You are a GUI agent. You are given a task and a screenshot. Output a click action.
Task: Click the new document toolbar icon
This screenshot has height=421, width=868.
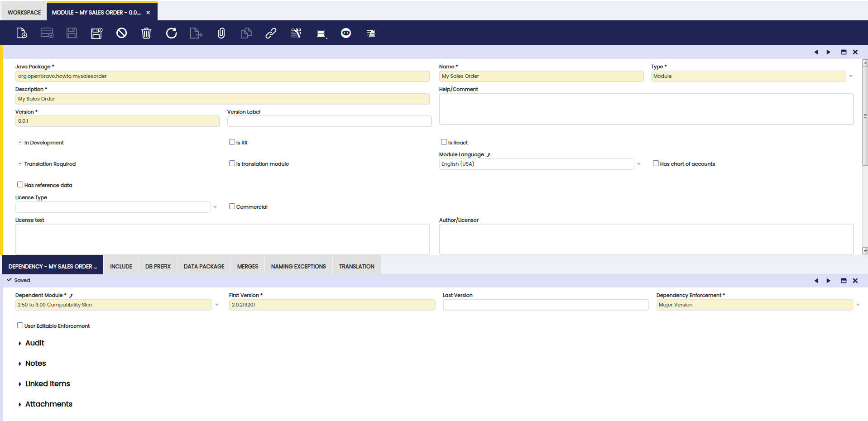(22, 33)
